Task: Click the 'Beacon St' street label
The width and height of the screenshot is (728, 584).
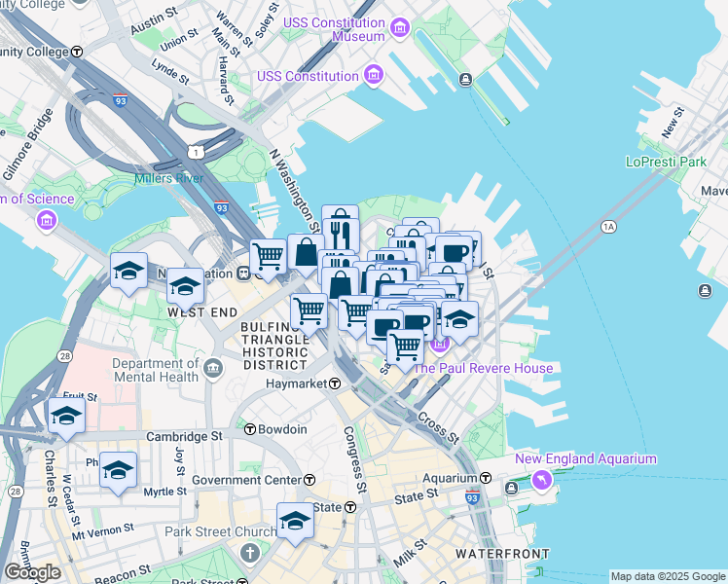Action: click(123, 573)
